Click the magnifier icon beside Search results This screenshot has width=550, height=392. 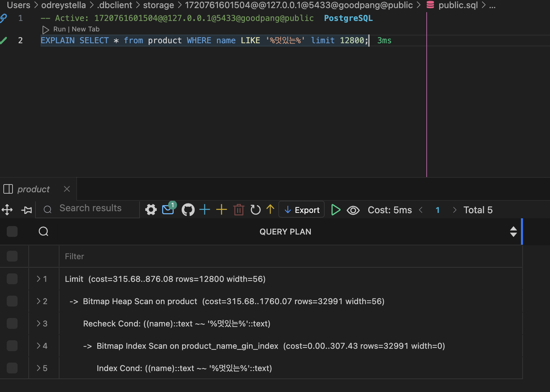pos(48,210)
